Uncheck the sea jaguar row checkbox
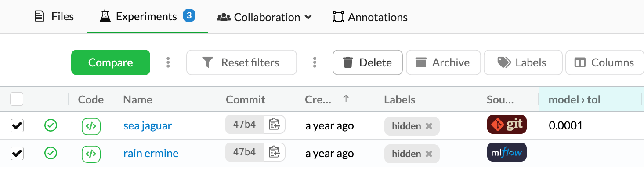This screenshot has width=644, height=169. tap(17, 126)
